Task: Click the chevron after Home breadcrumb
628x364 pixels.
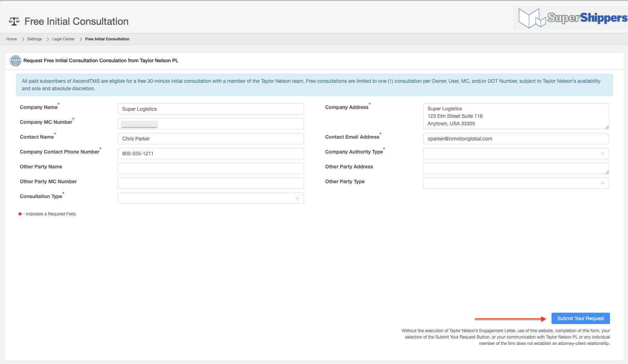Action: 23,39
